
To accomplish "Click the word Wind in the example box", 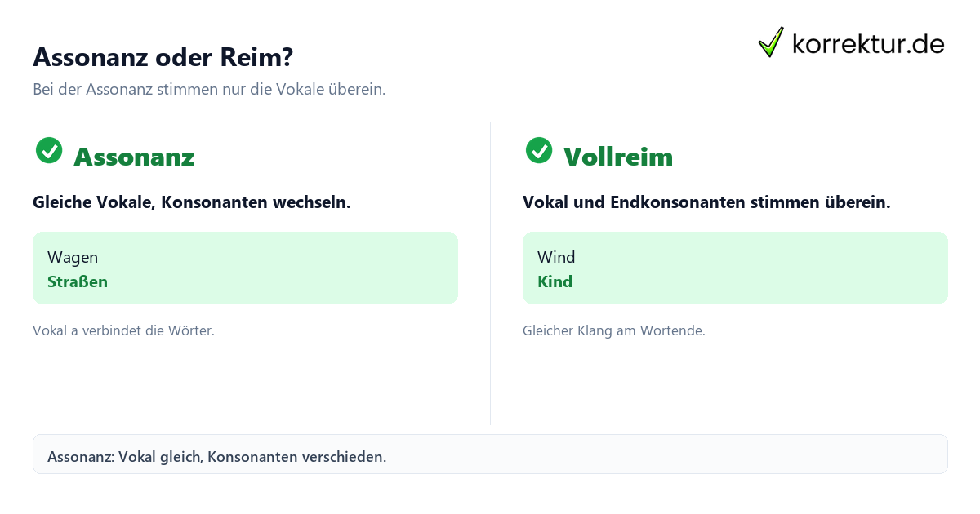I will tap(556, 257).
